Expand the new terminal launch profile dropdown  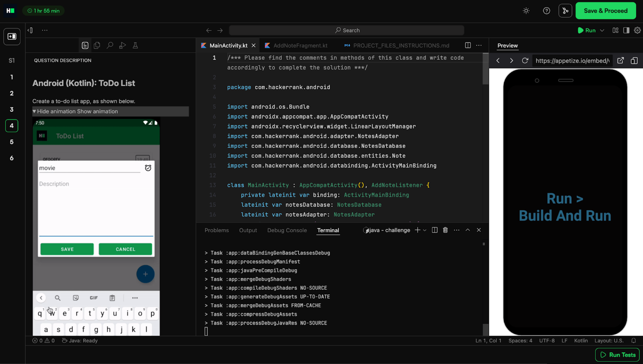425,230
